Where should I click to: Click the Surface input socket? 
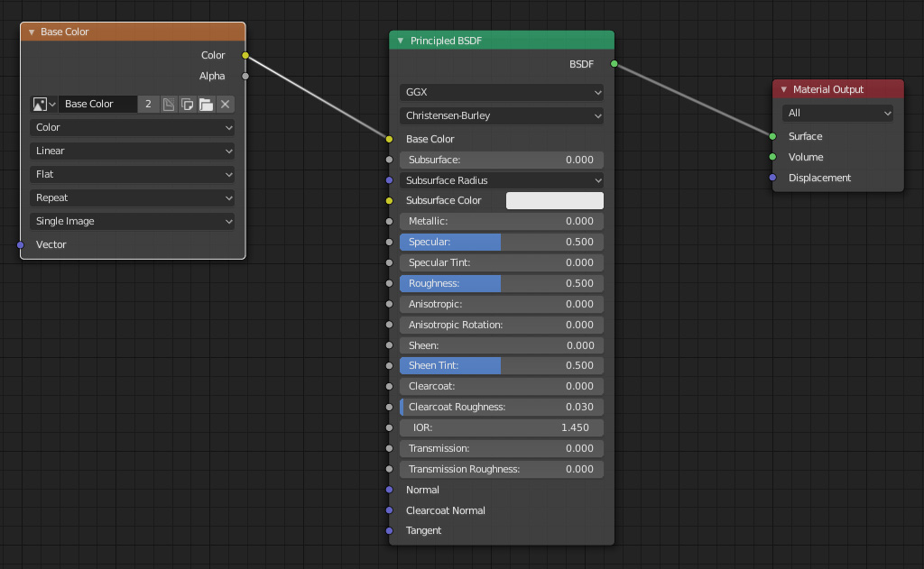772,136
